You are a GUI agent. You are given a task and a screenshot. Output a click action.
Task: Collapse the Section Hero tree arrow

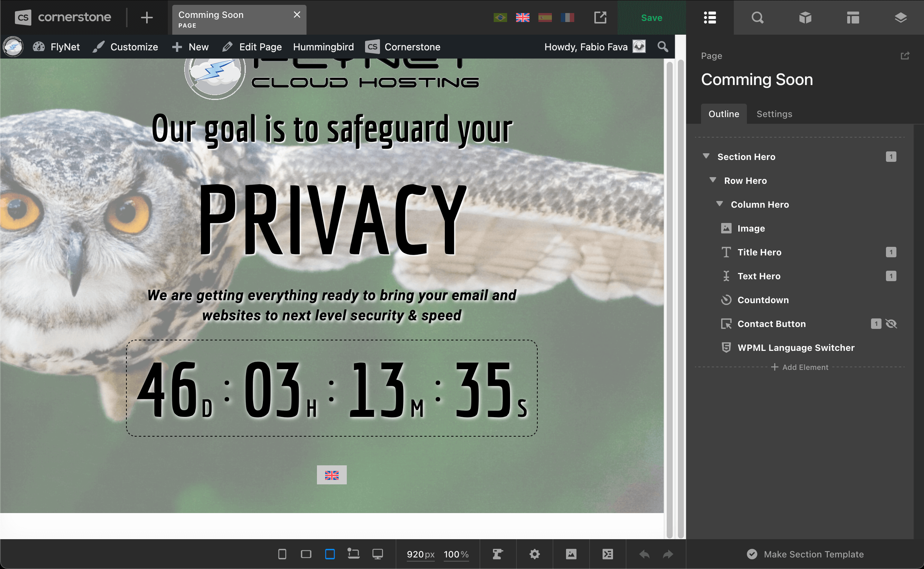706,156
